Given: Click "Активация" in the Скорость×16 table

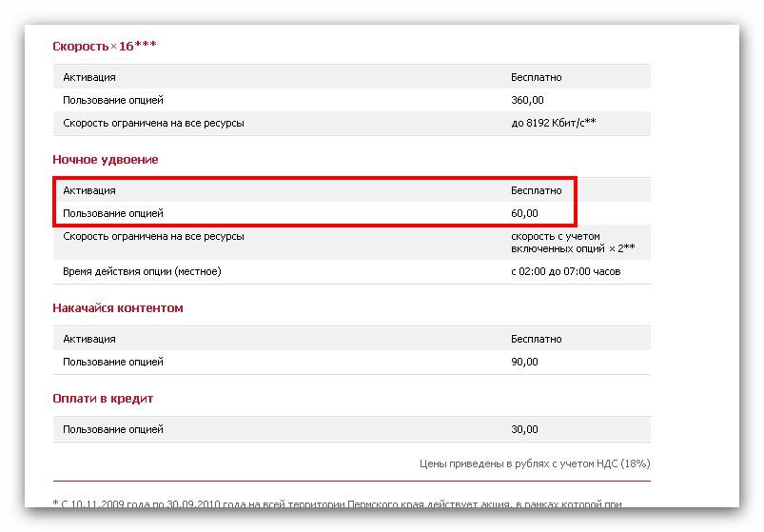Looking at the screenshot, I should tap(89, 77).
